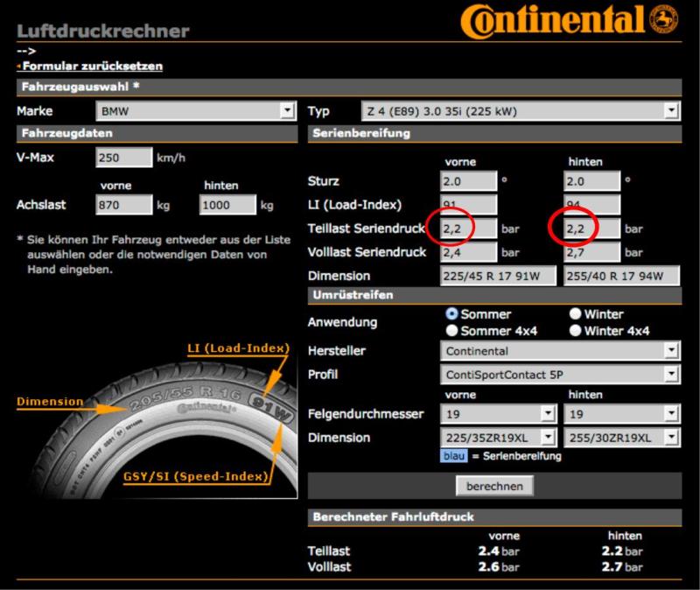This screenshot has height=590, width=700.
Task: Expand rear Dimension 255/30ZR19XL dropdown
Action: point(621,437)
